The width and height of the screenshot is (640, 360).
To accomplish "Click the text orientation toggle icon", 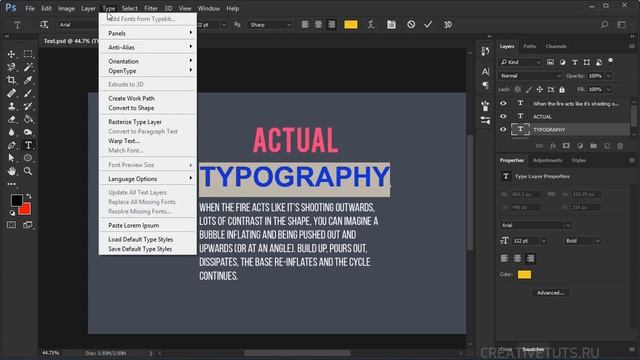I will pyautogui.click(x=44, y=24).
